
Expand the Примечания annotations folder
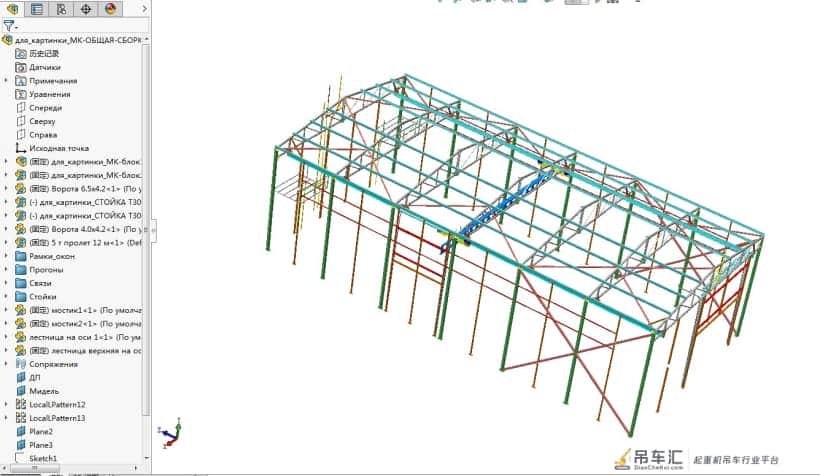[6, 81]
